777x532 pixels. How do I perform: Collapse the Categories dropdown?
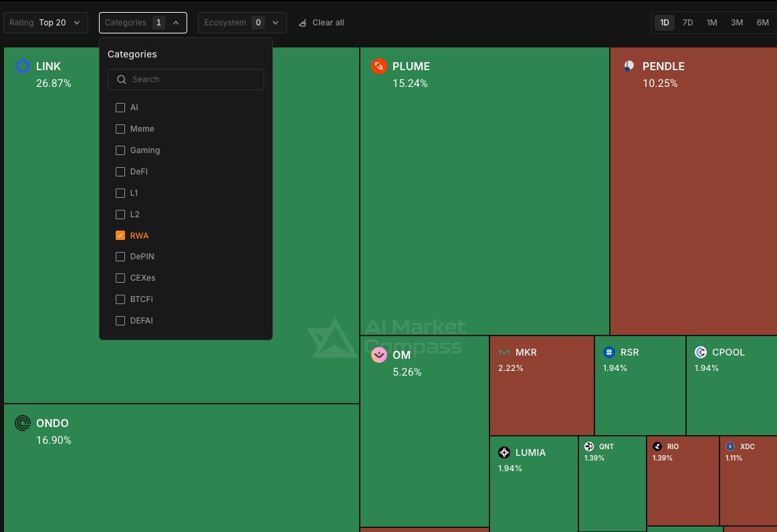142,23
